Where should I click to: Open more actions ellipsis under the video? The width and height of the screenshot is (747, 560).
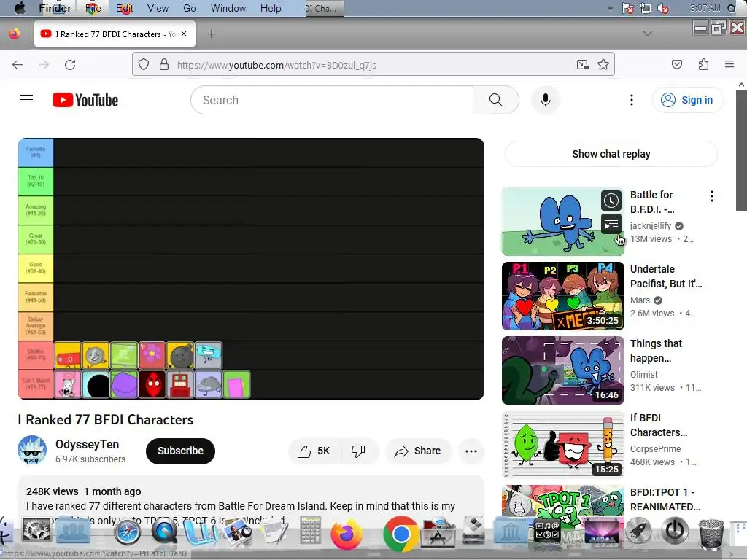471,451
